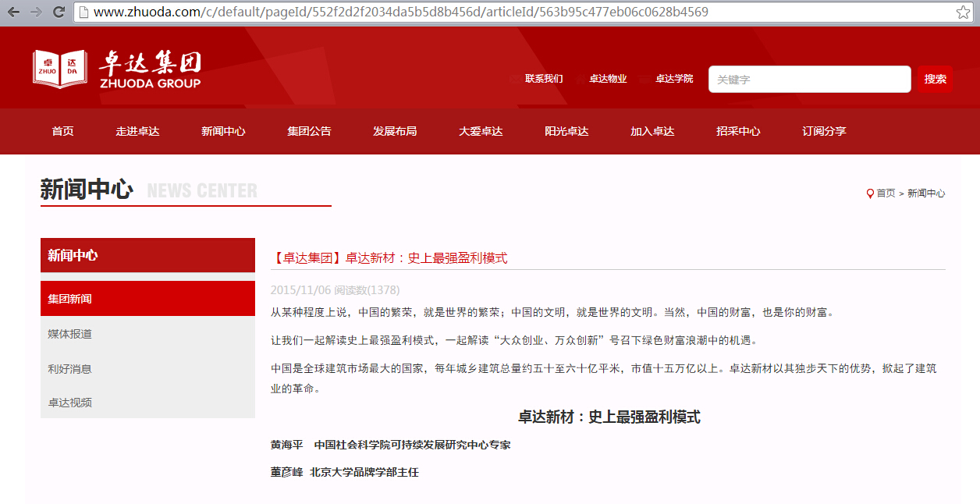The image size is (980, 504).
Task: Click the author line 董彦峰 北京大学品牌学部主任
Action: click(345, 472)
